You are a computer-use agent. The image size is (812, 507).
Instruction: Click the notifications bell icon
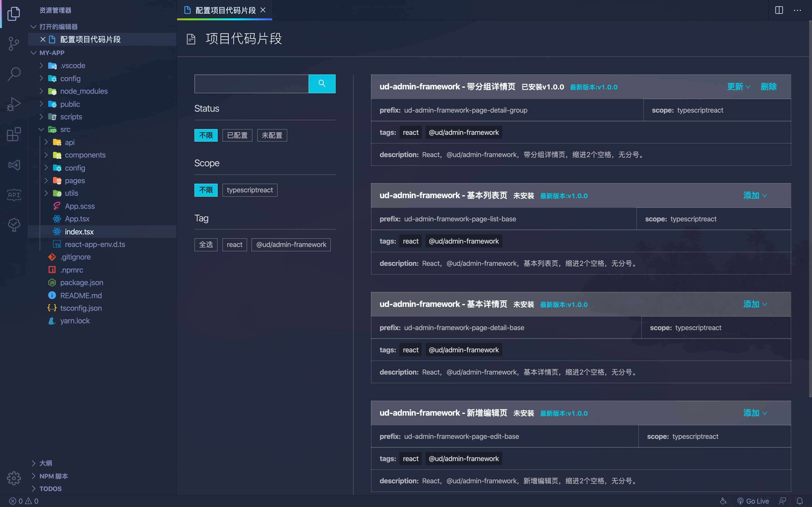tap(800, 501)
